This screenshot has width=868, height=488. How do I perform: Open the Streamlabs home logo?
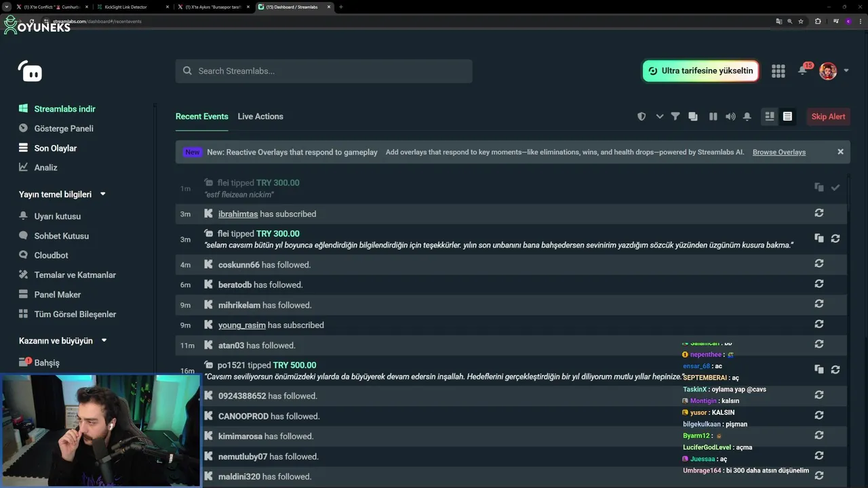[x=30, y=70]
